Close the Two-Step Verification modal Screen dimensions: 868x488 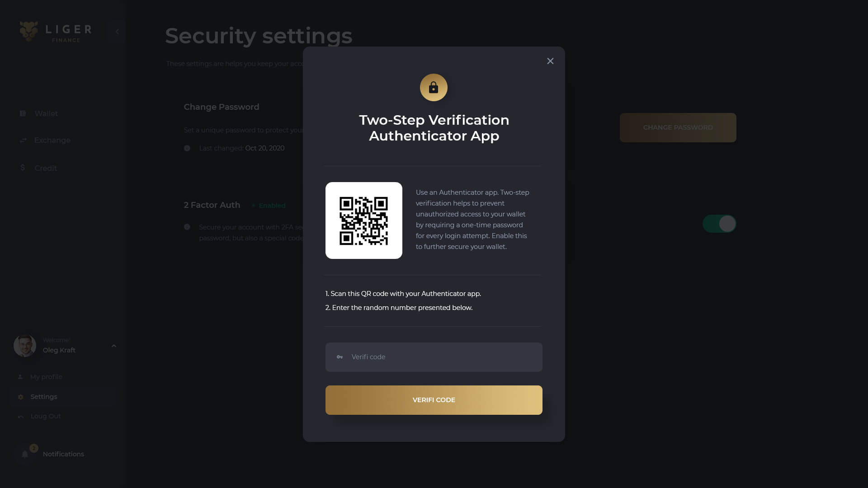pyautogui.click(x=550, y=61)
